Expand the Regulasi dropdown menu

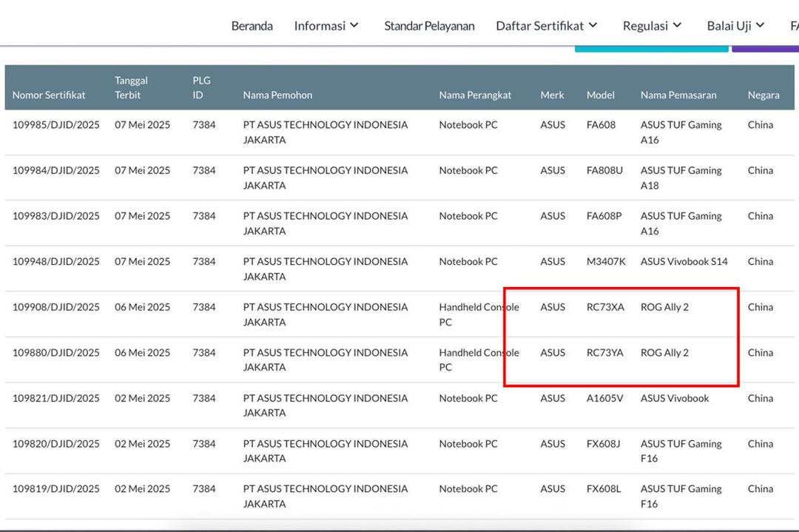[x=653, y=25]
